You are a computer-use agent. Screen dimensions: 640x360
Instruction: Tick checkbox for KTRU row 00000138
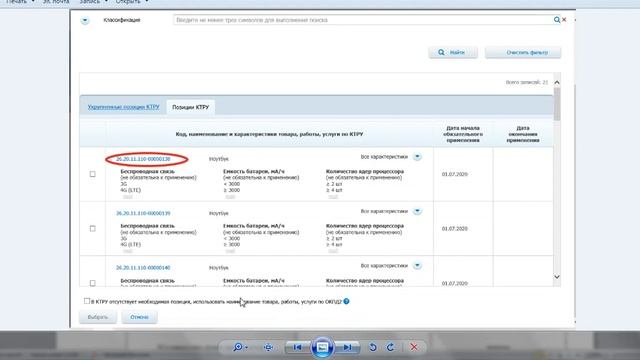tap(93, 174)
